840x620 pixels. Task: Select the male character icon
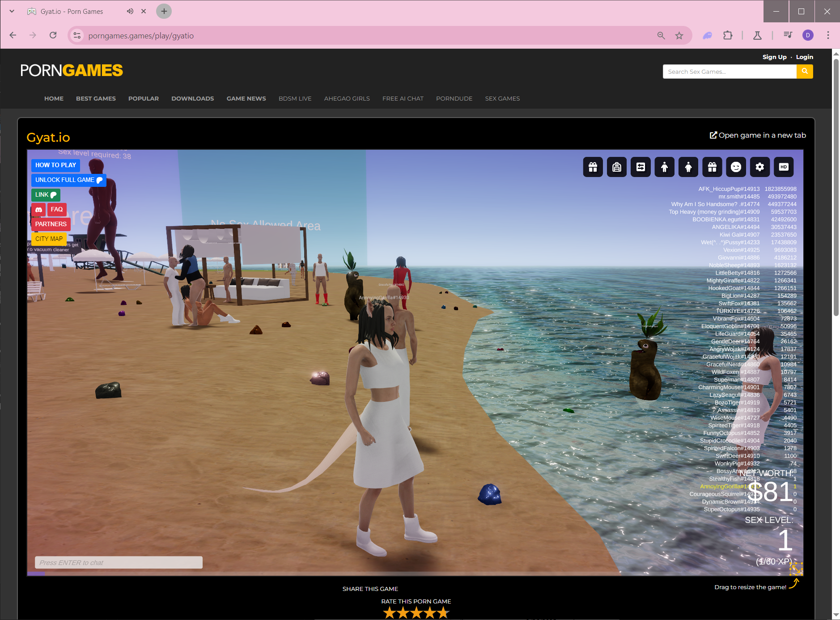click(x=664, y=167)
